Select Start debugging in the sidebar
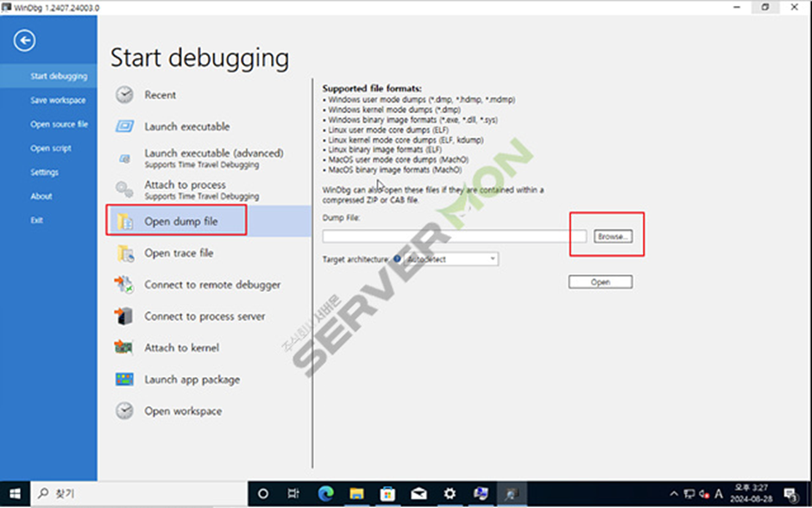The image size is (812, 508). 48,76
